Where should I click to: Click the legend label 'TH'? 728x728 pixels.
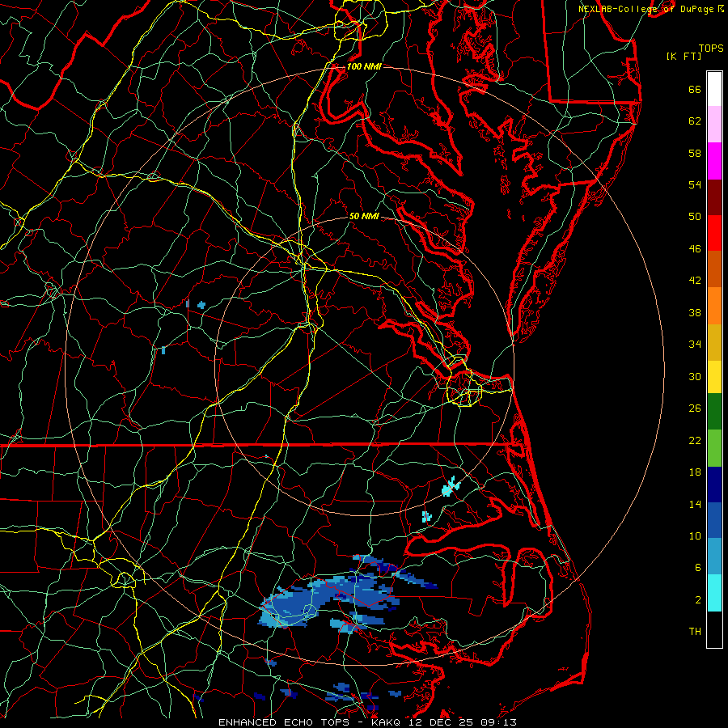(695, 632)
